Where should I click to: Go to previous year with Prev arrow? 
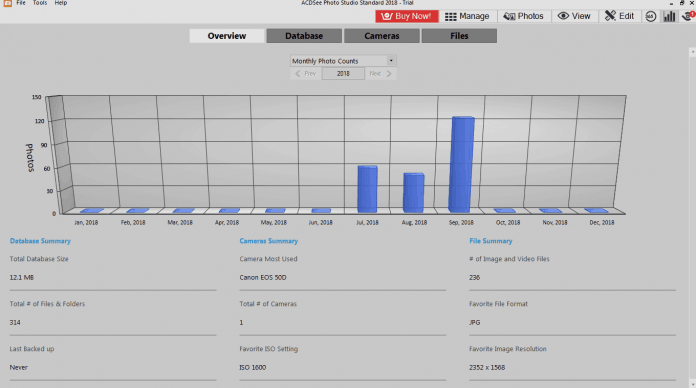305,74
